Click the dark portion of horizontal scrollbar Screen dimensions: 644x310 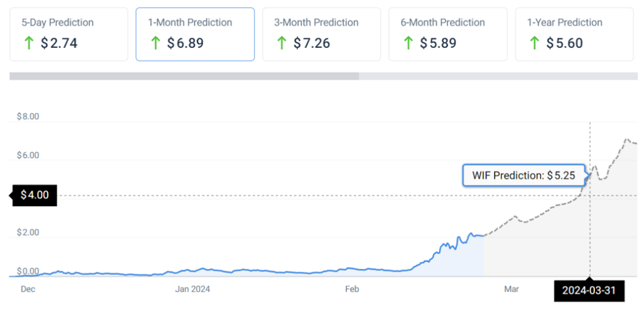click(x=184, y=76)
